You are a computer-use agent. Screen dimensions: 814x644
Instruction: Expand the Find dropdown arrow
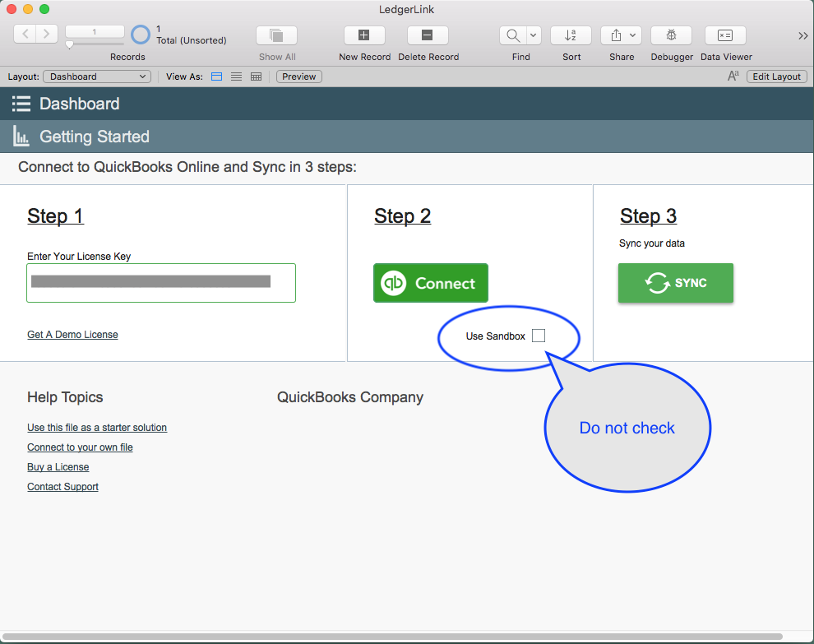click(x=533, y=35)
